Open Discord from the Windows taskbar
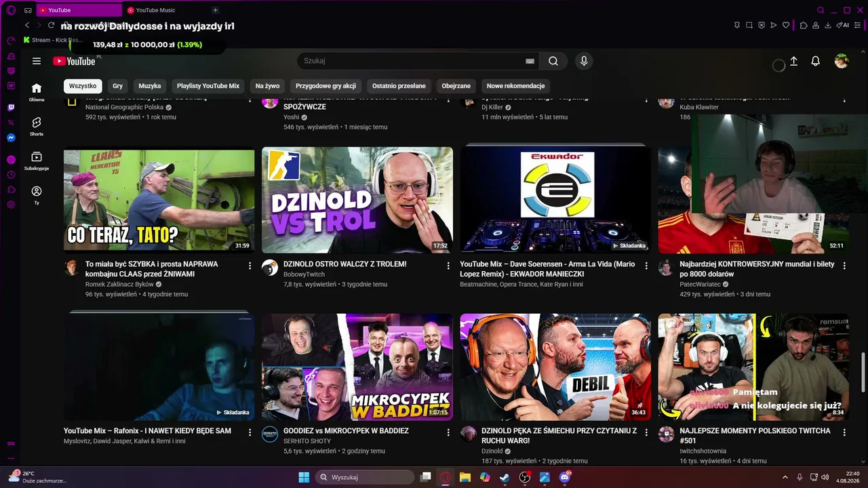The image size is (868, 488). [565, 477]
